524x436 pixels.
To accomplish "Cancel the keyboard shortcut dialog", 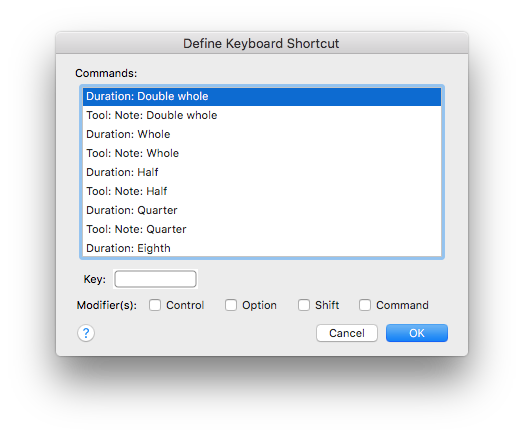I will coord(347,333).
